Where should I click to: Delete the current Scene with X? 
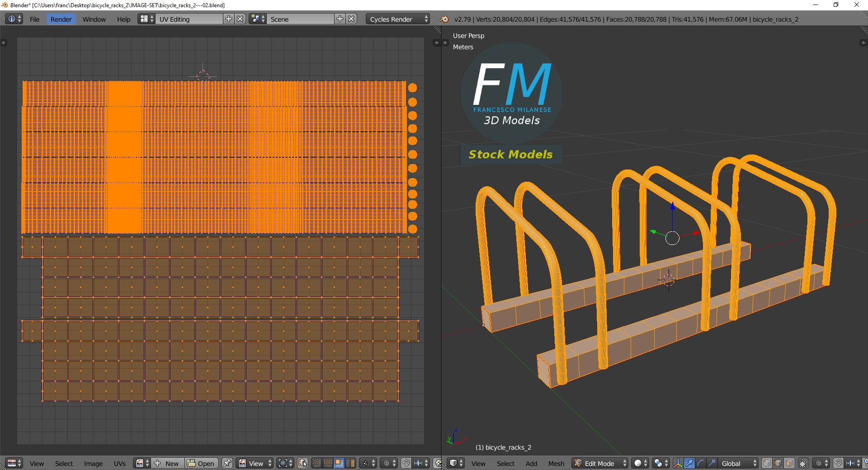coord(351,19)
